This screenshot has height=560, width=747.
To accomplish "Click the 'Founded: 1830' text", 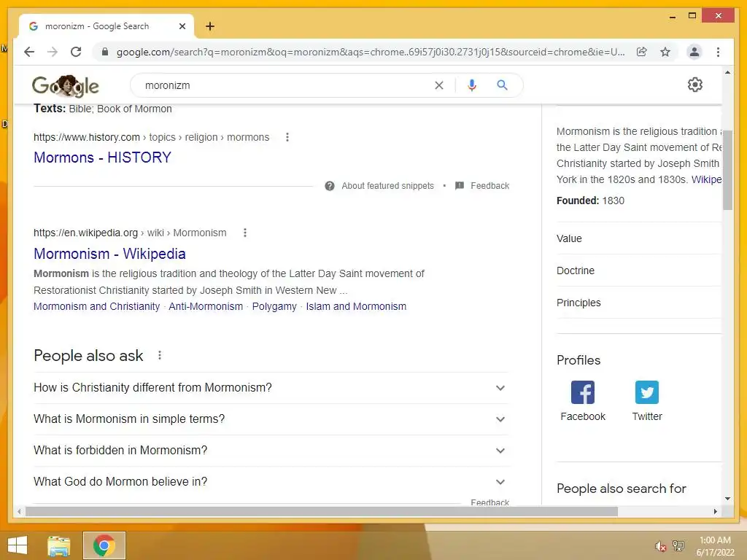I will coord(590,201).
